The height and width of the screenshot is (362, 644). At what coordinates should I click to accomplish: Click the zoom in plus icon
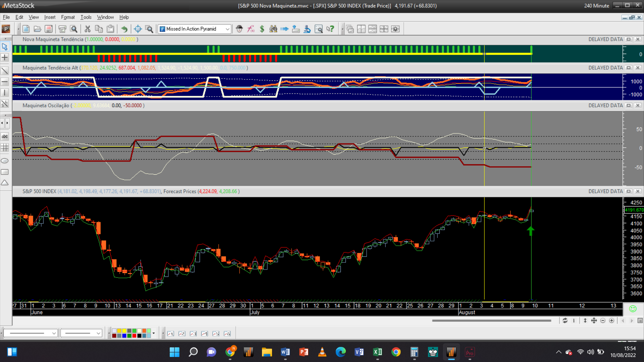pyautogui.click(x=611, y=321)
